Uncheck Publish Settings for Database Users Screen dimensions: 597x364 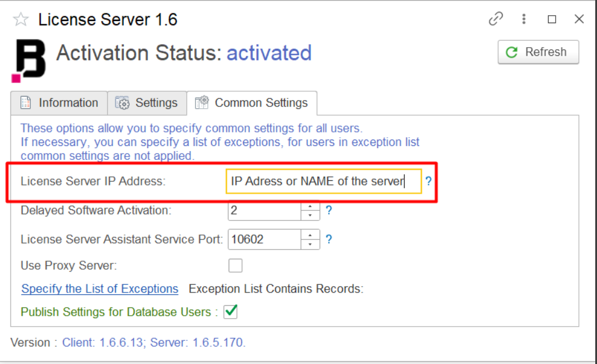pos(231,312)
